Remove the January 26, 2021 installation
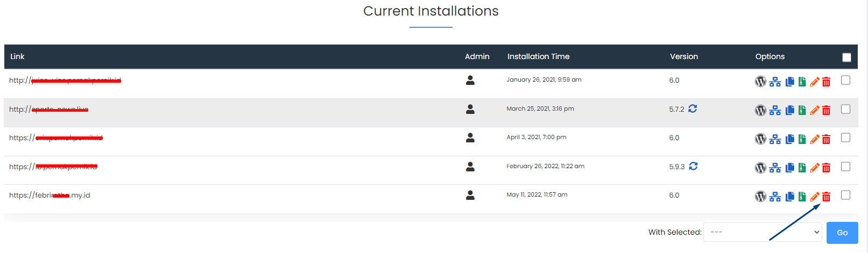Screen dimensions: 868x253 [827, 82]
